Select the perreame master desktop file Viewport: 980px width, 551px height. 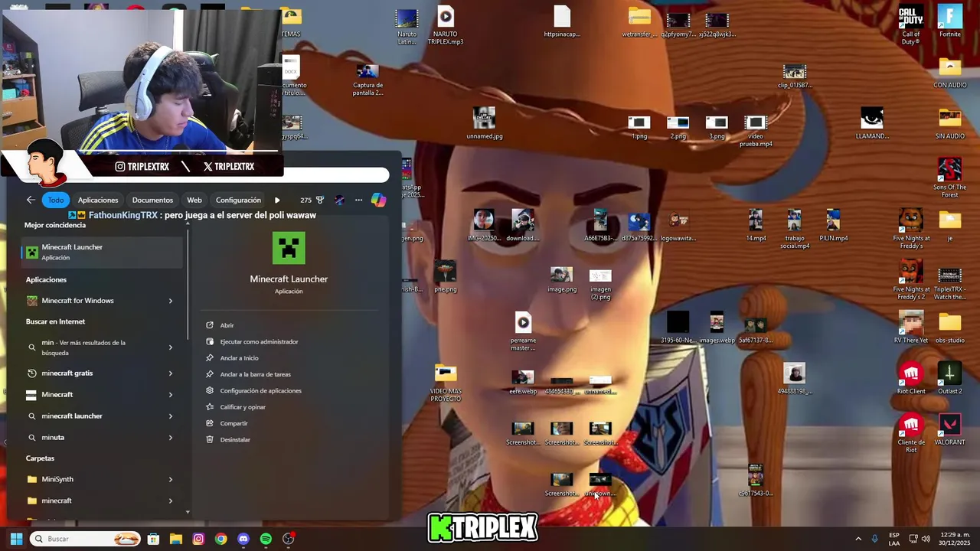523,331
